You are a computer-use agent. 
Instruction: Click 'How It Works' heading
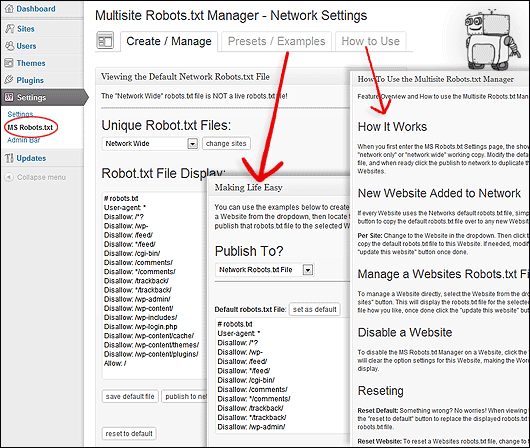pos(392,127)
